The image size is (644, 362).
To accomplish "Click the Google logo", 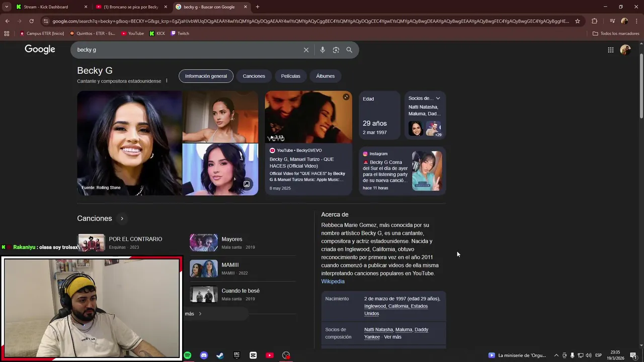I will [x=40, y=49].
